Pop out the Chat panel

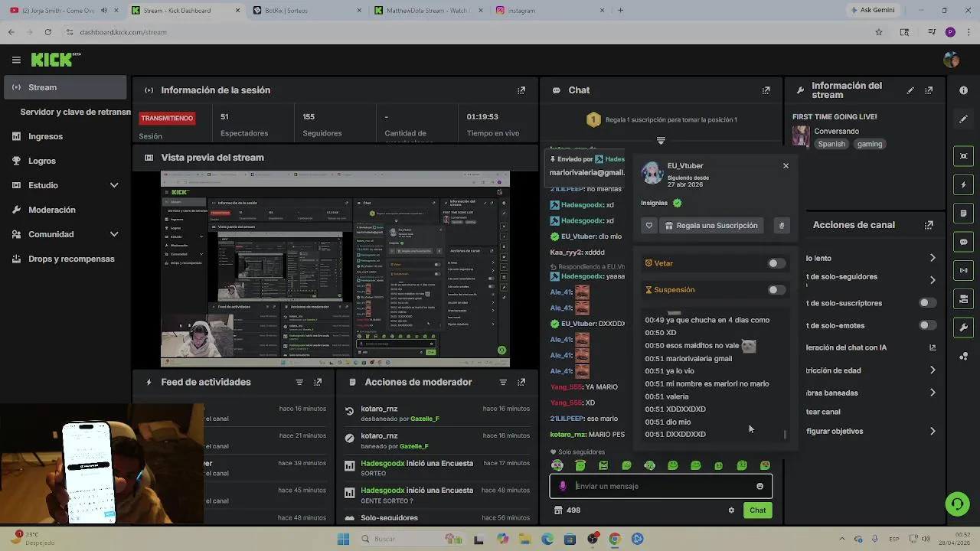[x=766, y=90]
